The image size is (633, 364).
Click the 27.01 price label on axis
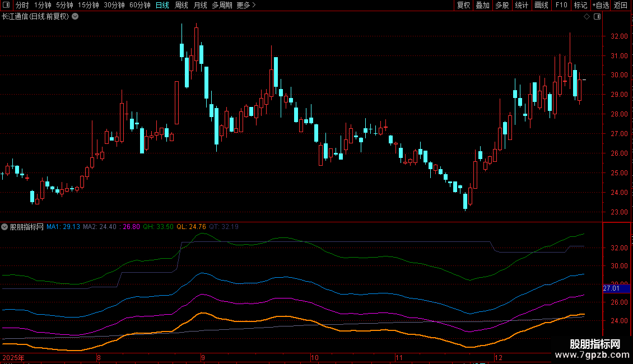pyautogui.click(x=611, y=288)
